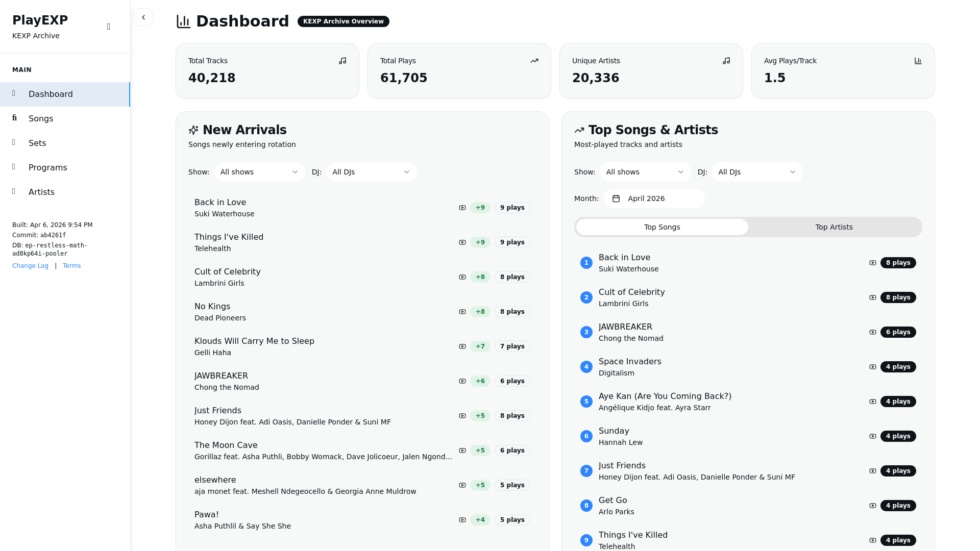Collapse sidebar with chevron arrow button
This screenshot has height=551, width=980.
143,17
